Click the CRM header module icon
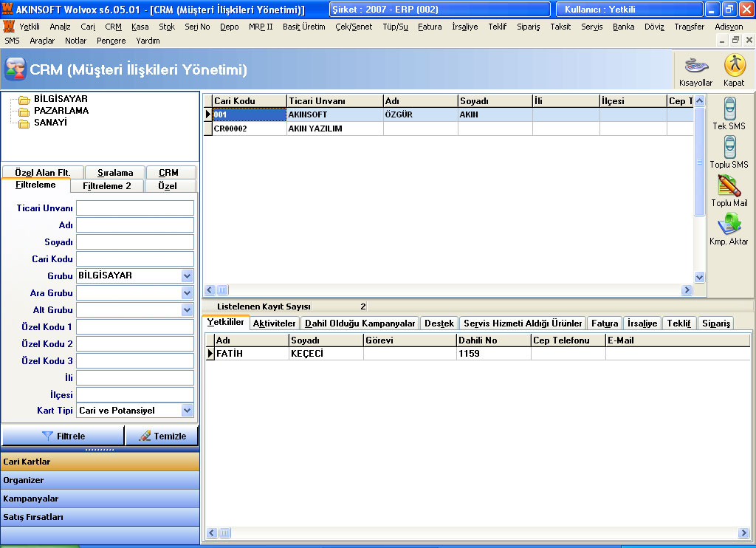 pyautogui.click(x=15, y=69)
